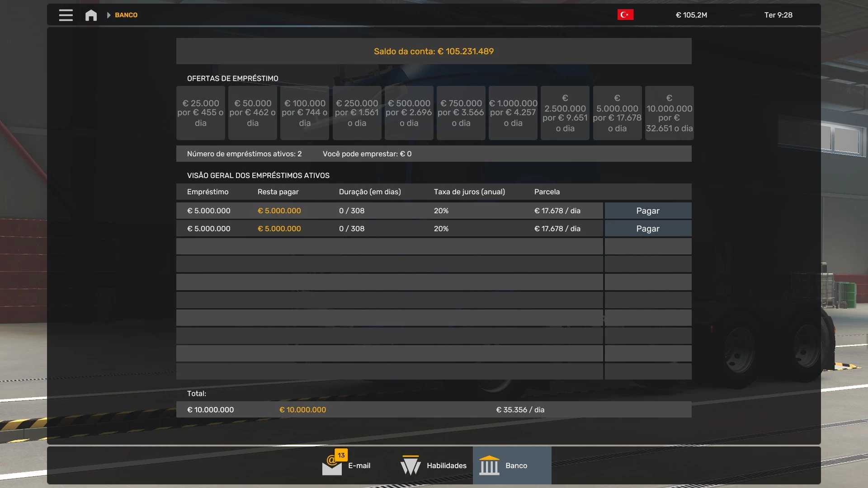868x488 pixels.
Task: Click the BANCO breadcrumb label
Action: tap(126, 15)
